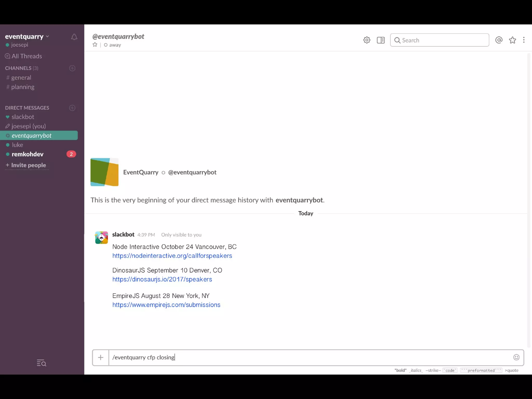Image resolution: width=532 pixels, height=399 pixels.
Task: Open conversation settings gear icon
Action: [367, 40]
